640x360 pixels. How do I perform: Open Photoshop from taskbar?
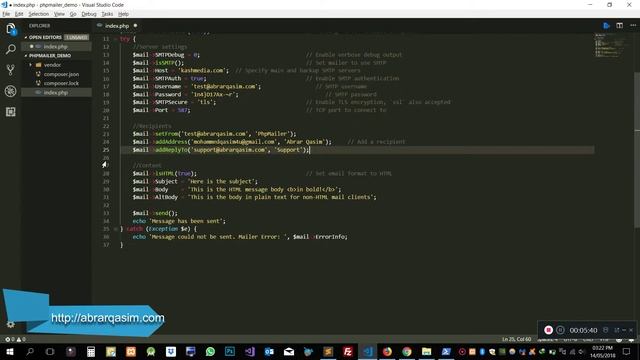(230, 351)
